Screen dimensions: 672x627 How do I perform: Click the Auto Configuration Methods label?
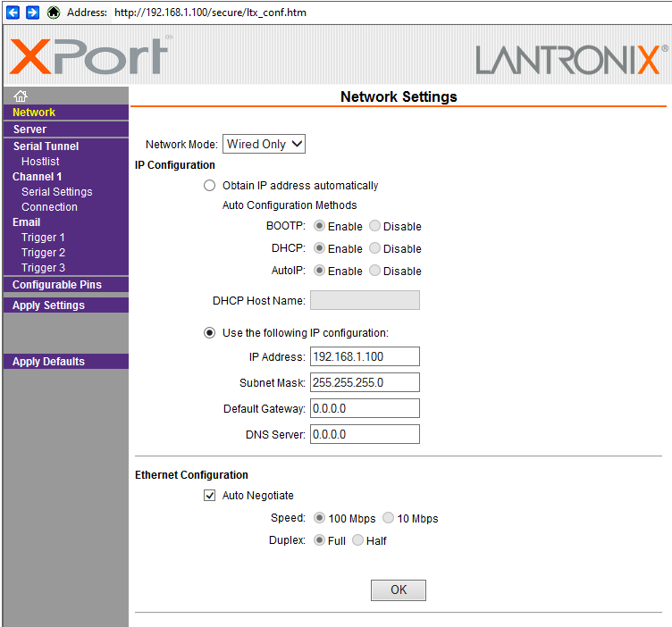point(290,205)
